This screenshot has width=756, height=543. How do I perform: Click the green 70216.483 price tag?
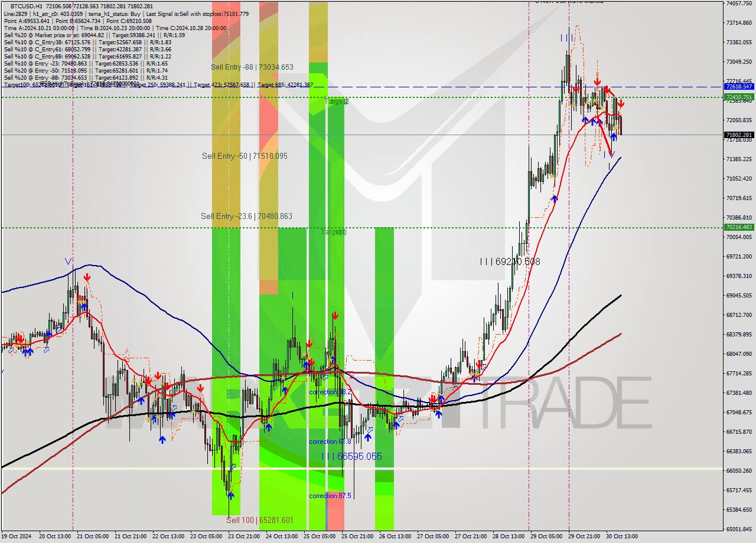(x=739, y=227)
